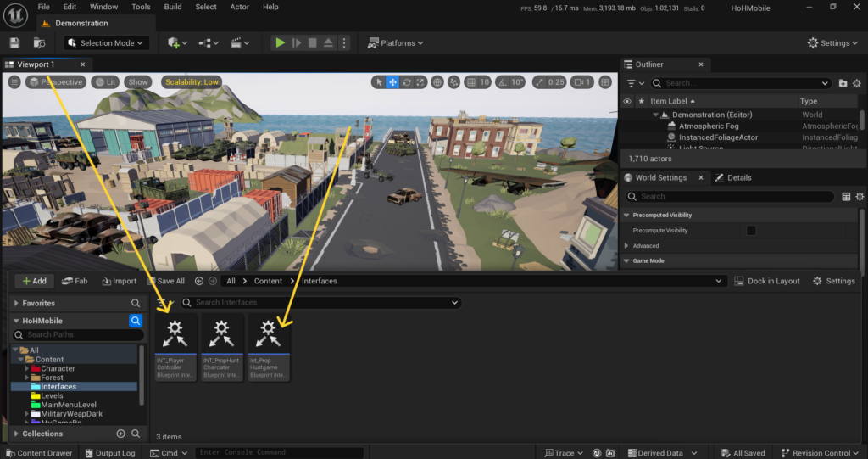Click the Stop simulation button

312,42
